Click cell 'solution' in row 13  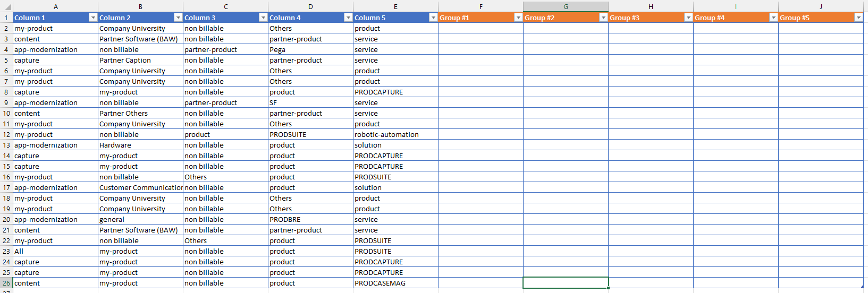(396, 145)
